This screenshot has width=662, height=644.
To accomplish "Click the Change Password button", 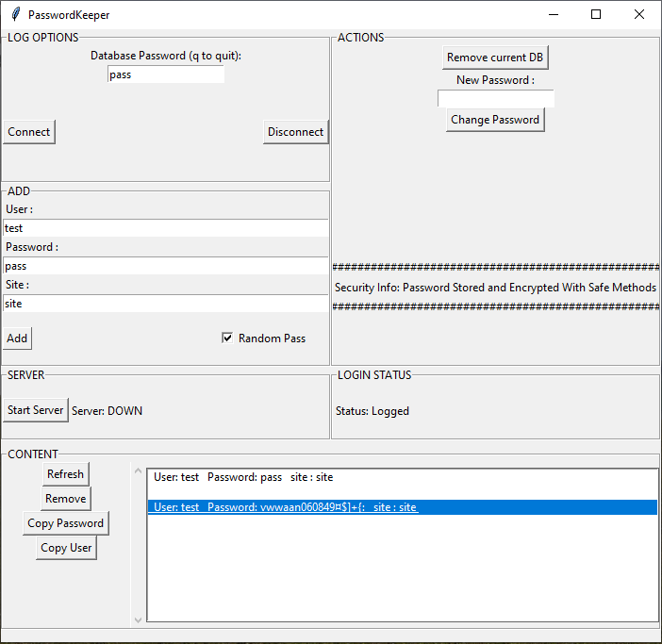I will pos(495,120).
